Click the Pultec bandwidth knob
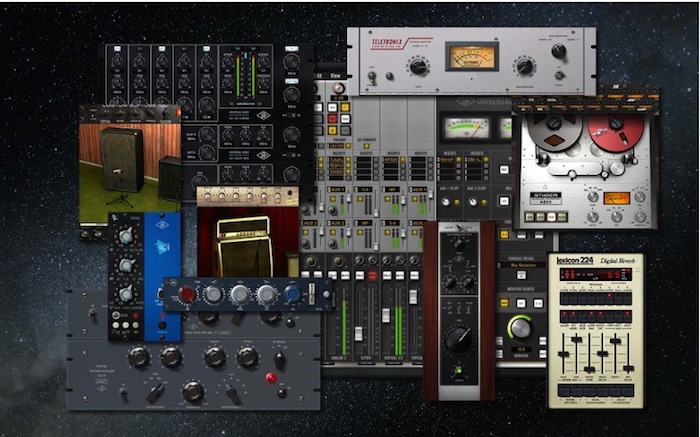This screenshot has height=437, width=700. pos(193,391)
